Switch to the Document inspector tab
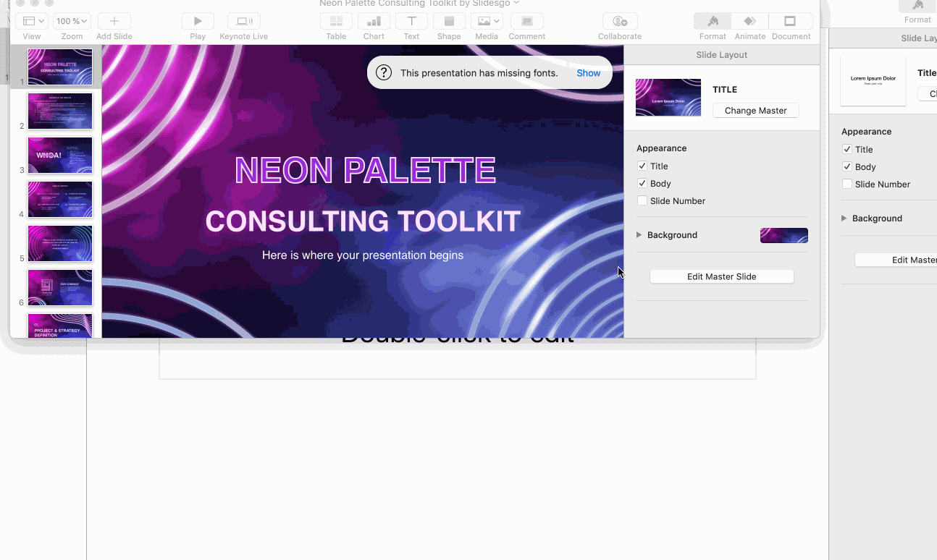937x560 pixels. coord(790,22)
